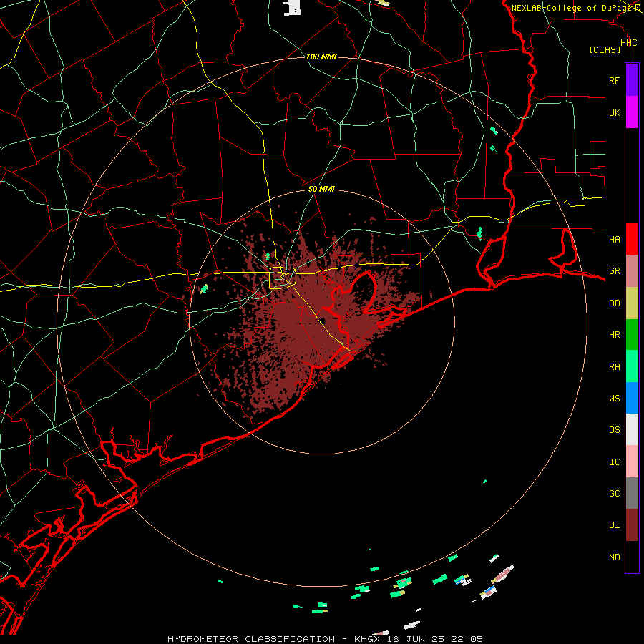Click the KHGX station identifier
This screenshot has height=644, width=644.
[x=367, y=639]
